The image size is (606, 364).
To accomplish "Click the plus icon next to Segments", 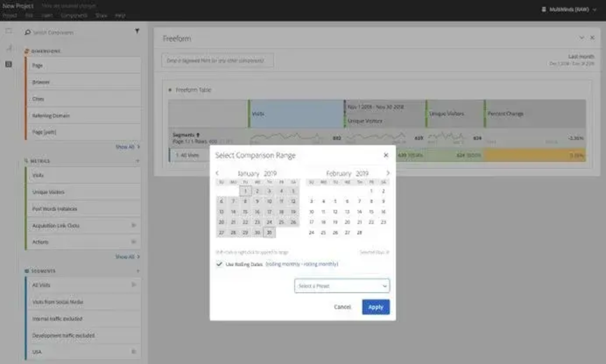I will pos(138,271).
